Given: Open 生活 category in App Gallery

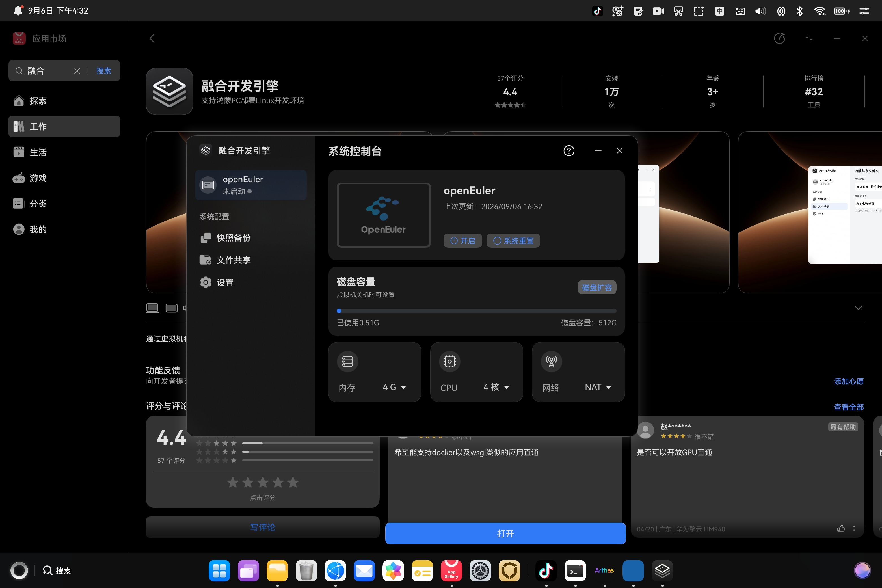Looking at the screenshot, I should point(64,152).
